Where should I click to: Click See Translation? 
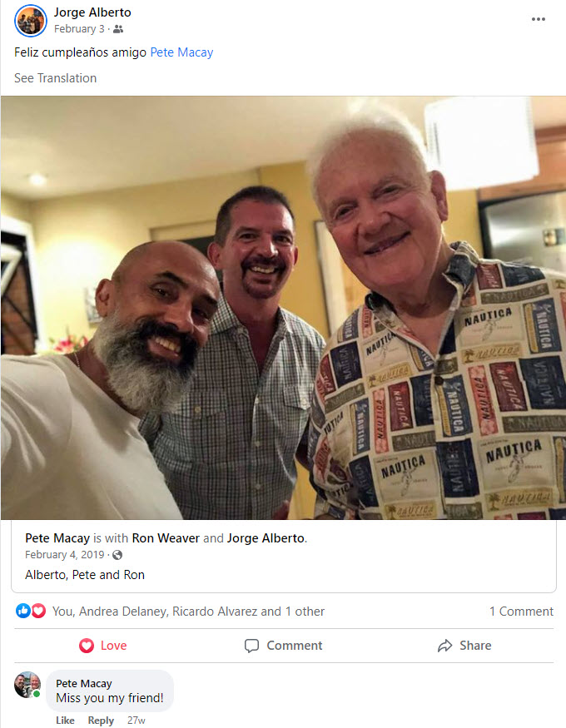coord(55,78)
